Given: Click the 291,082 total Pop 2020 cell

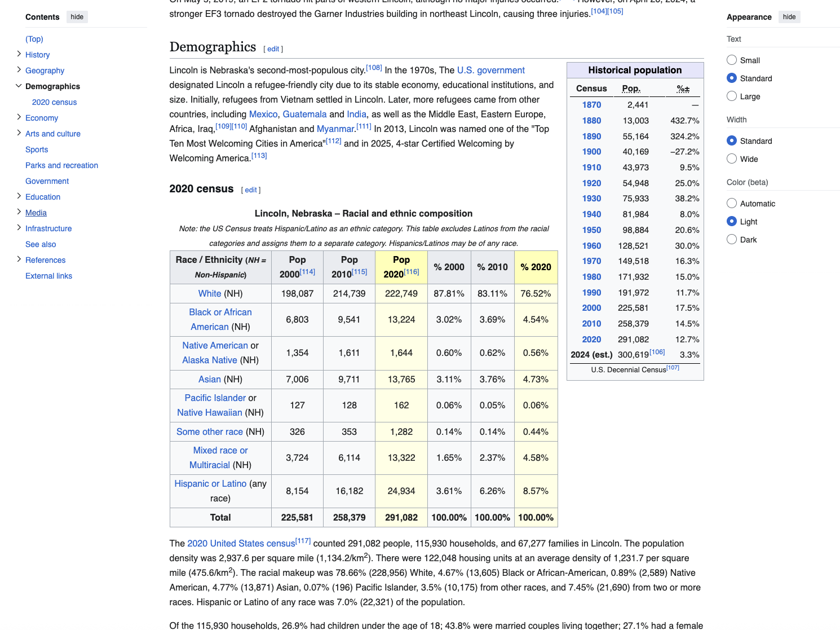Looking at the screenshot, I should pos(401,518).
